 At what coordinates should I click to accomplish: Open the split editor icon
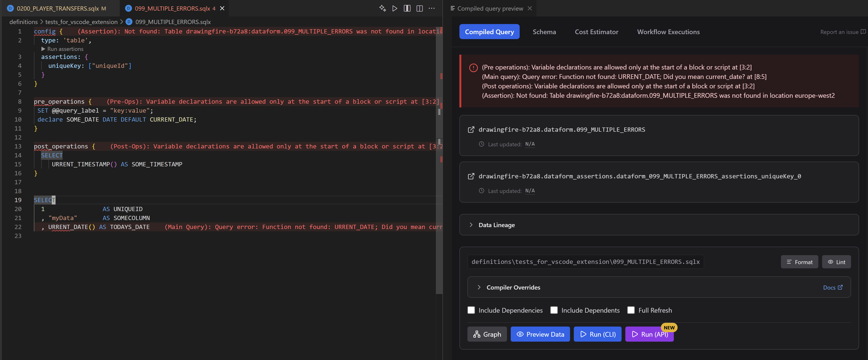407,8
